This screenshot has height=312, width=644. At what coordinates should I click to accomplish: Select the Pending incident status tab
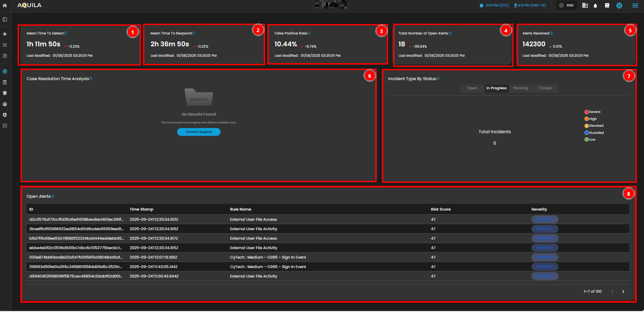521,88
